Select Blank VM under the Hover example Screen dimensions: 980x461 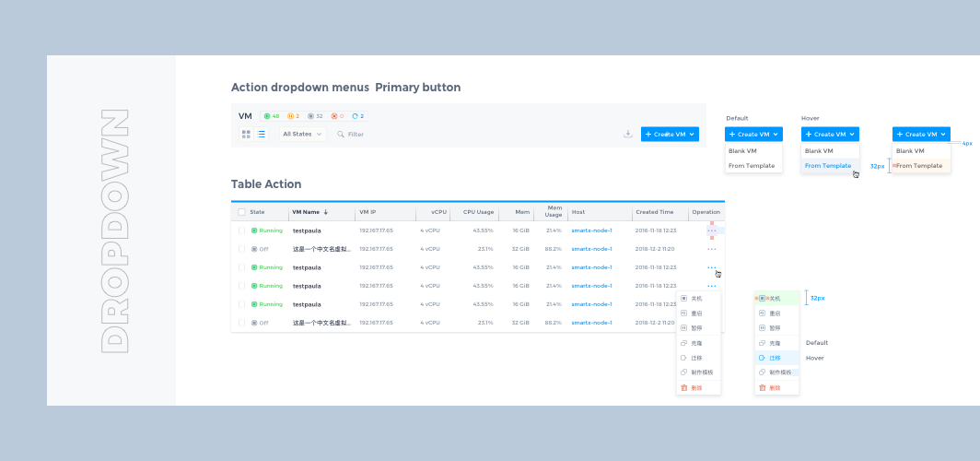coord(830,151)
